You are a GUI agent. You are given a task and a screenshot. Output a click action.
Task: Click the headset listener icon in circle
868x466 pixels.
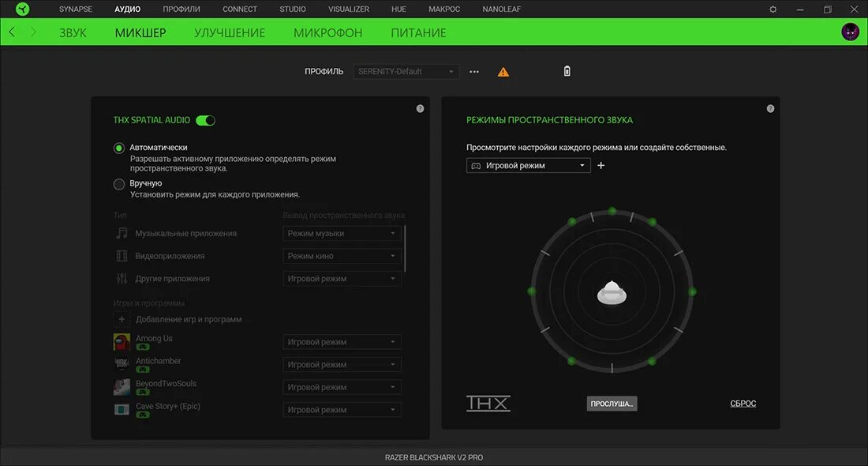(612, 292)
